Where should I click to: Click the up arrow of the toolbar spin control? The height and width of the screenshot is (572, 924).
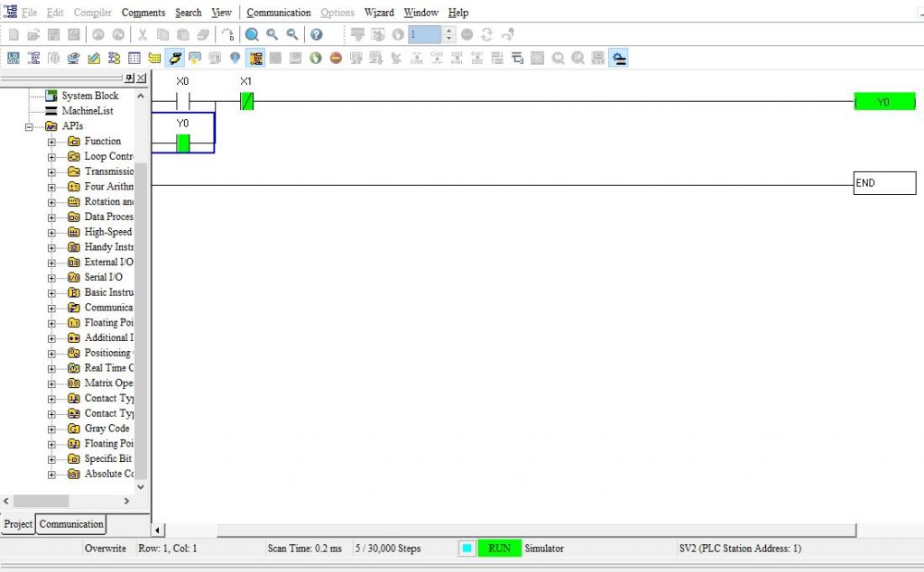[448, 31]
